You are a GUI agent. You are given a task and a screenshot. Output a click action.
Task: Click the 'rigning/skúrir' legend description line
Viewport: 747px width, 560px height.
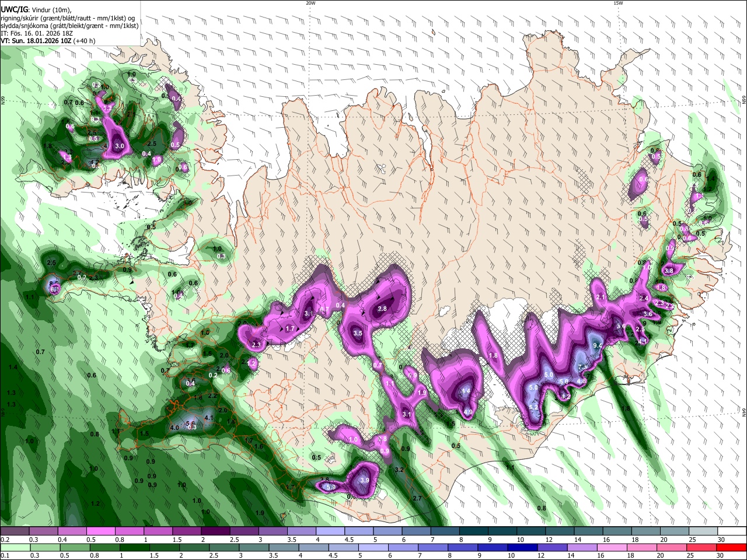(x=68, y=17)
